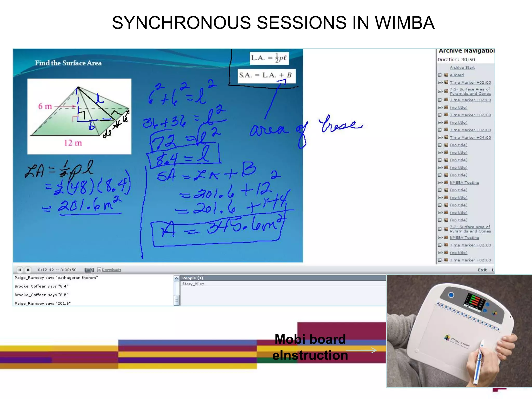Open the upper 7.3- Surface Area of Pyramids link
This screenshot has width=532, height=399.
(x=470, y=91)
